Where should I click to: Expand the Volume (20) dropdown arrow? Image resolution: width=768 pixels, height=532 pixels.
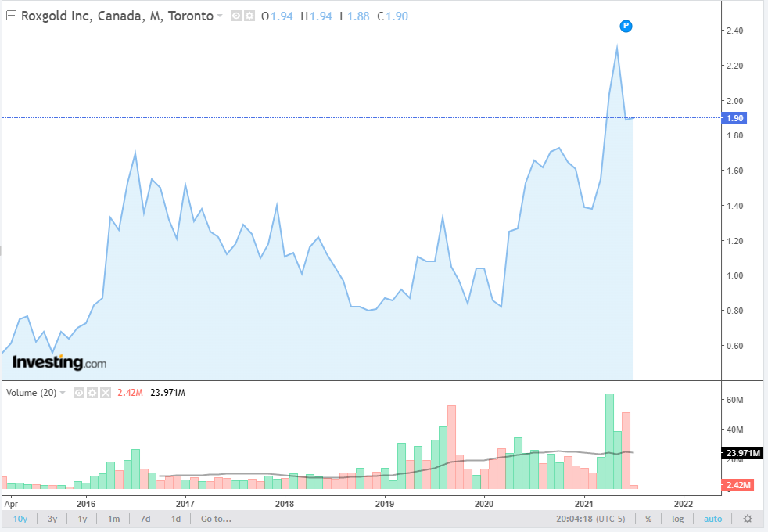[x=63, y=393]
